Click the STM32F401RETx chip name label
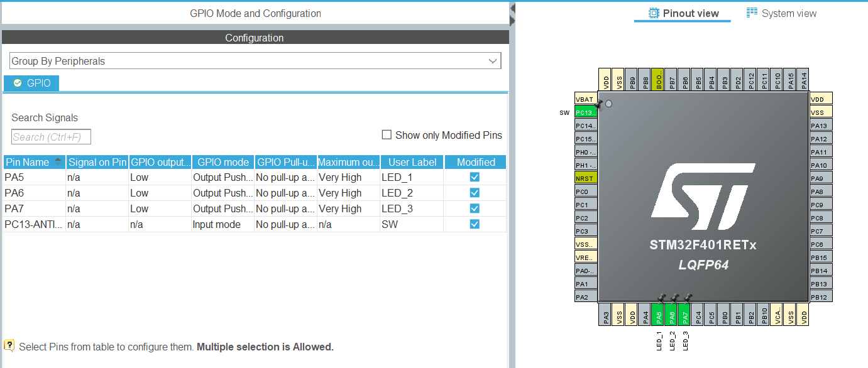 pos(703,246)
